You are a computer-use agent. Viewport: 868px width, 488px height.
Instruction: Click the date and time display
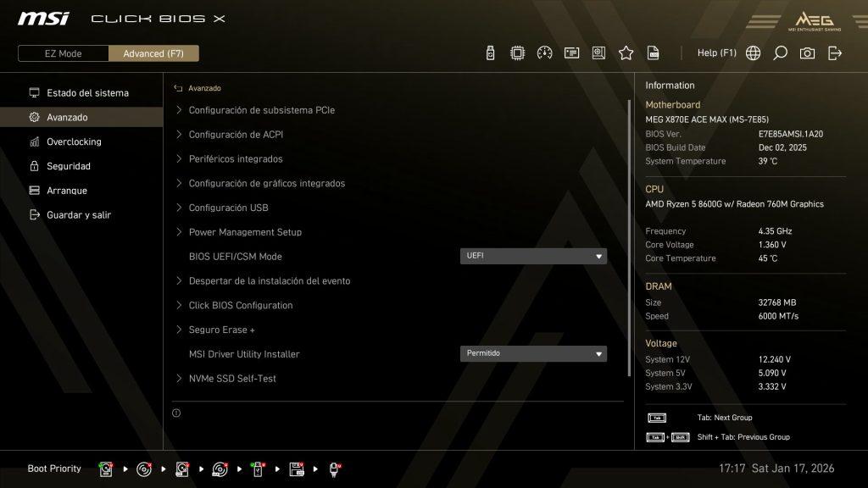pos(776,469)
